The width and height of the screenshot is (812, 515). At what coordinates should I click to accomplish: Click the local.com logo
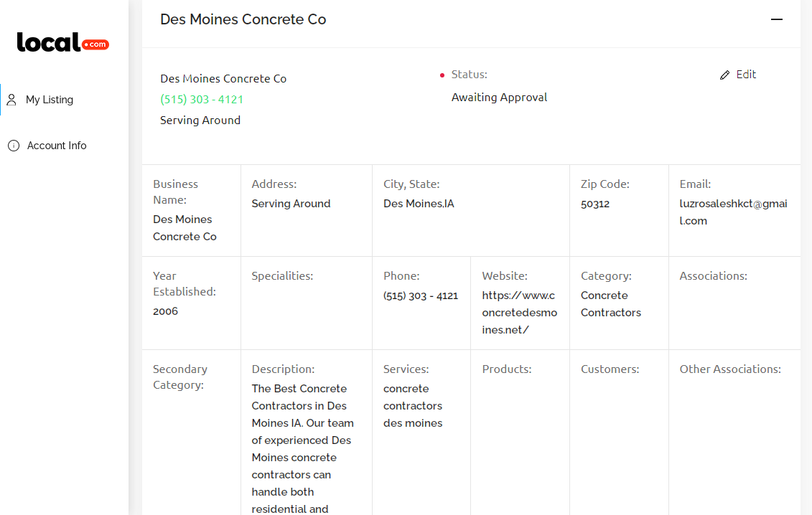pos(62,42)
